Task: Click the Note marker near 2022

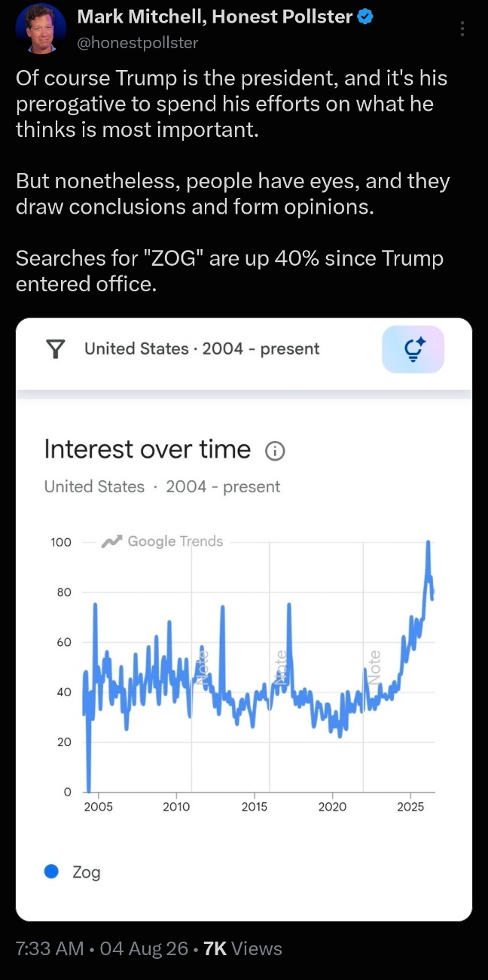Action: 374,665
